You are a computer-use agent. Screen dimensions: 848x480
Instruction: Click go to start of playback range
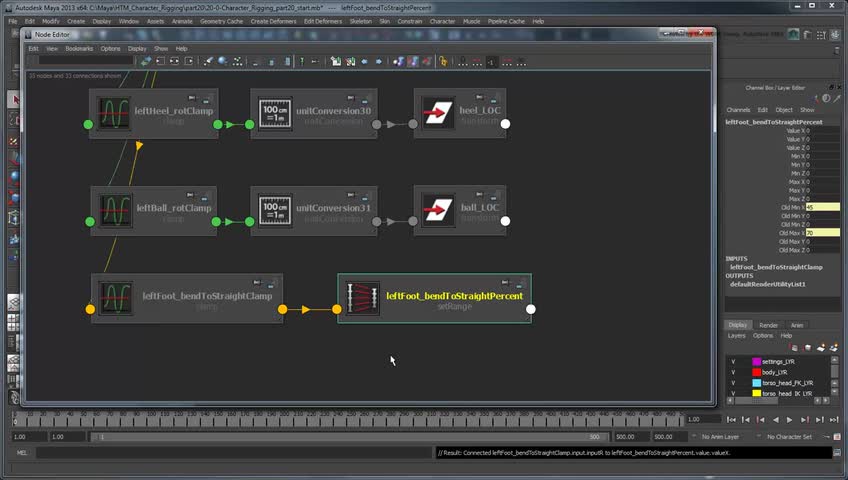tap(731, 419)
